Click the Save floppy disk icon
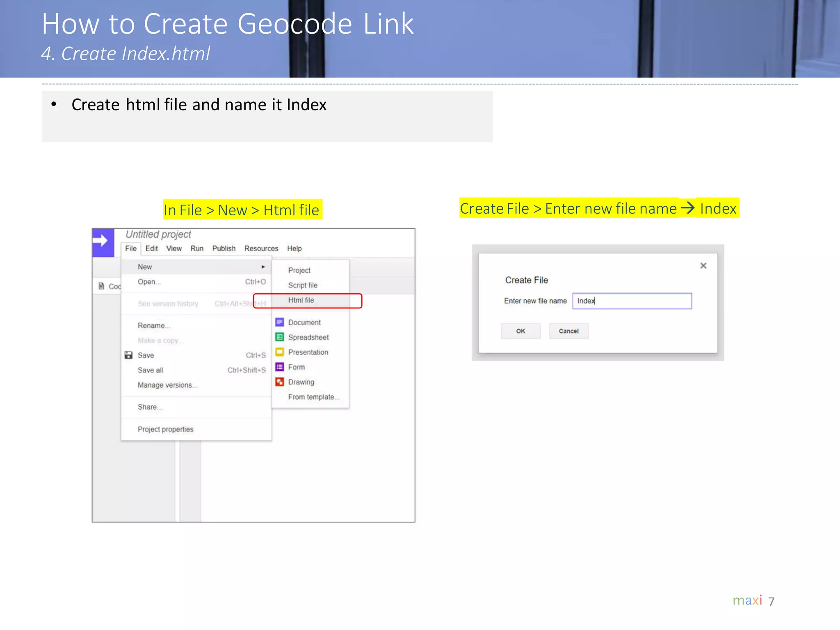This screenshot has width=840, height=630. [128, 355]
